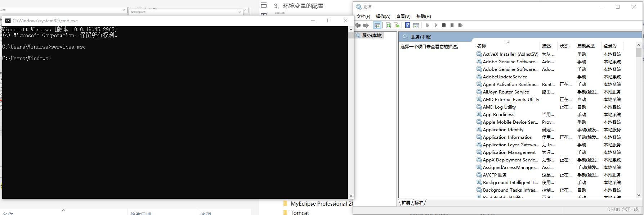
Task: Click gear icon of AMD Log Utility
Action: pyautogui.click(x=479, y=107)
